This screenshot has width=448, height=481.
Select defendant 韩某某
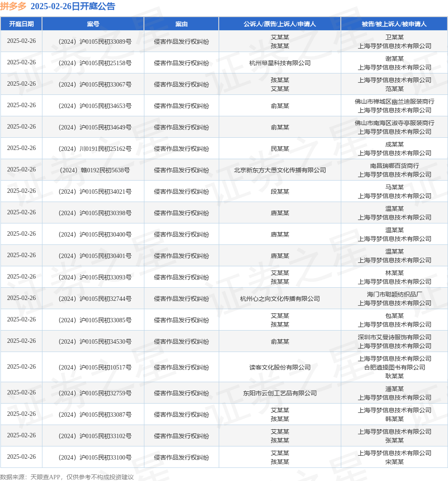[x=395, y=419]
